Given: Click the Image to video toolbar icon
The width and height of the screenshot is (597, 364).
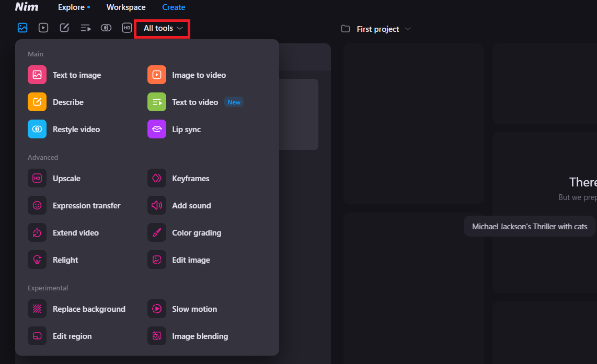Looking at the screenshot, I should point(43,28).
